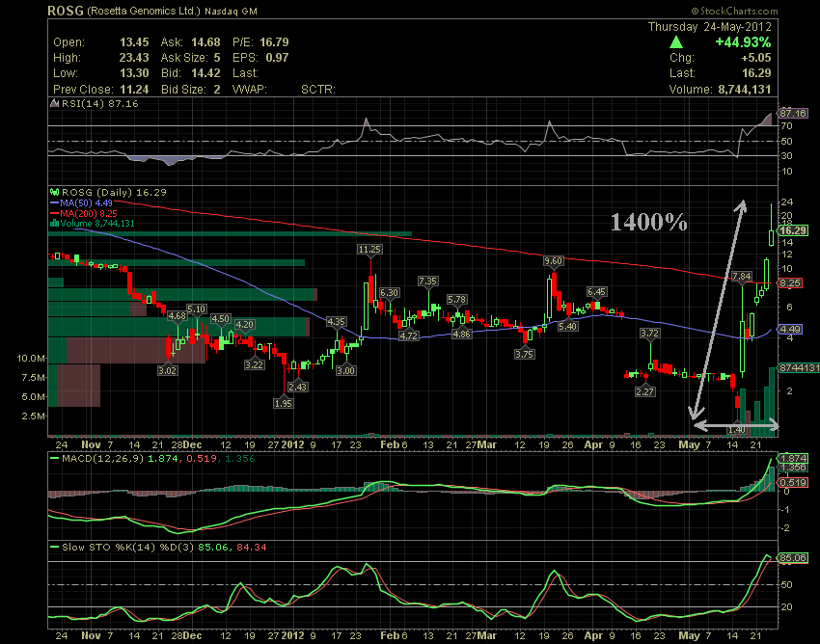The height and width of the screenshot is (644, 820).
Task: Click the 2.43 price low label
Action: 297,387
